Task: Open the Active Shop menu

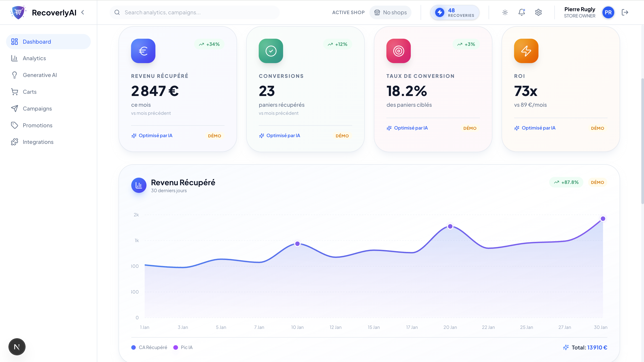Action: (x=348, y=12)
